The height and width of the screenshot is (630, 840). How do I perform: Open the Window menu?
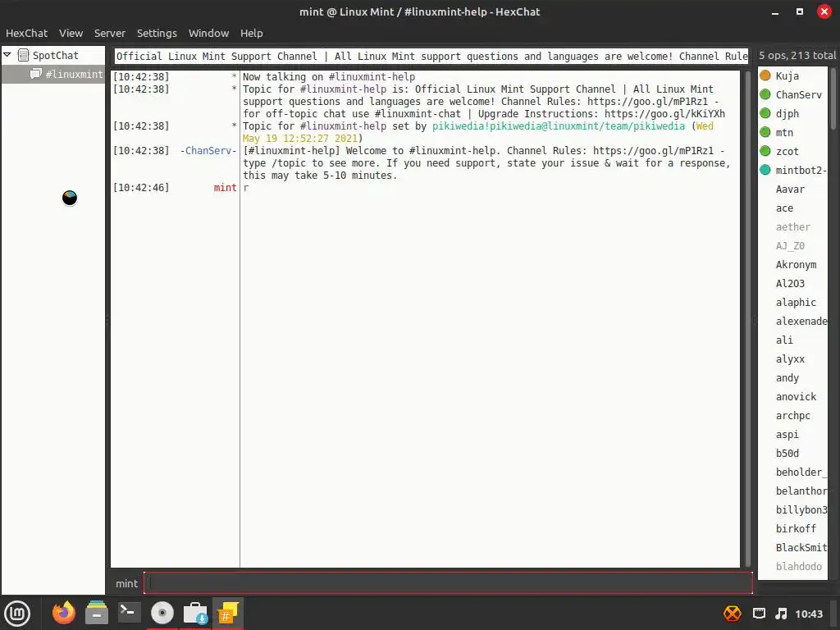208,33
